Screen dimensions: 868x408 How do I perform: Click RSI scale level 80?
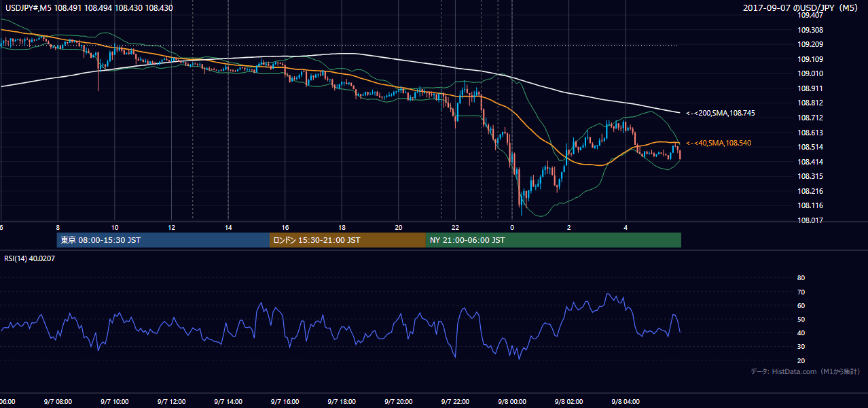(801, 278)
